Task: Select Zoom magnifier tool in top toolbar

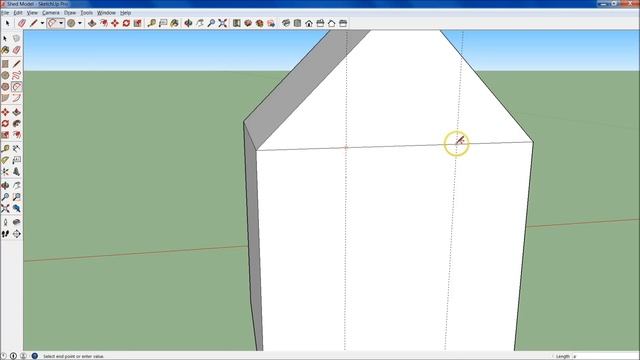Action: pos(211,23)
